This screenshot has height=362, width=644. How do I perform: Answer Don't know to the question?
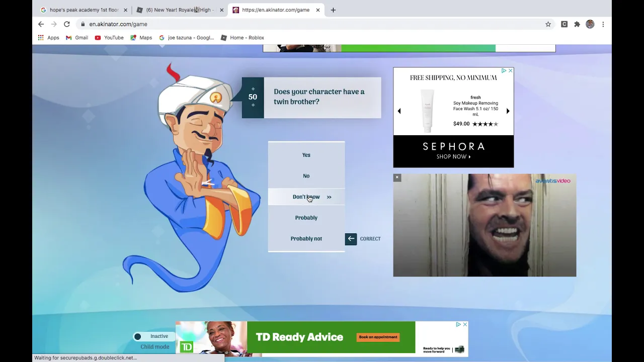306,197
